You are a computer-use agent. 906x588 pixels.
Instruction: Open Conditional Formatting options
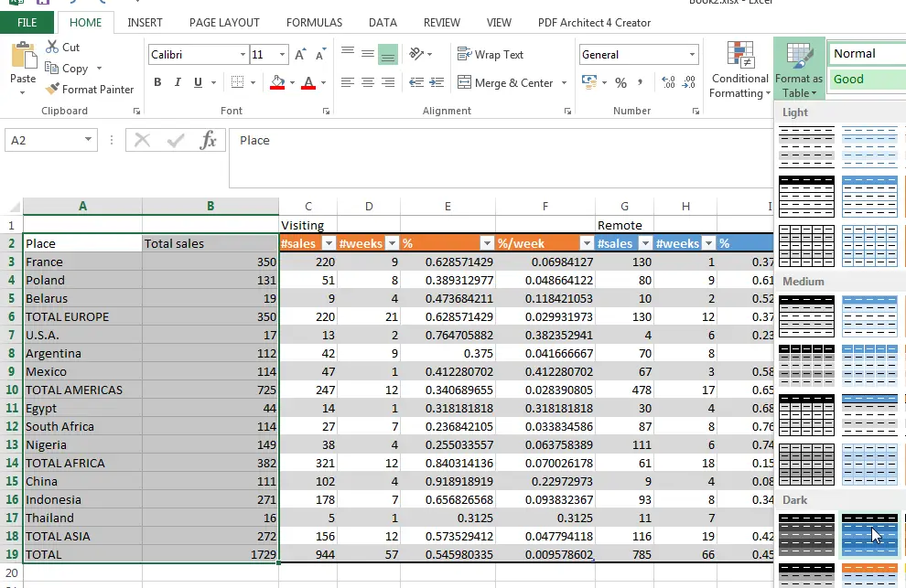click(739, 69)
